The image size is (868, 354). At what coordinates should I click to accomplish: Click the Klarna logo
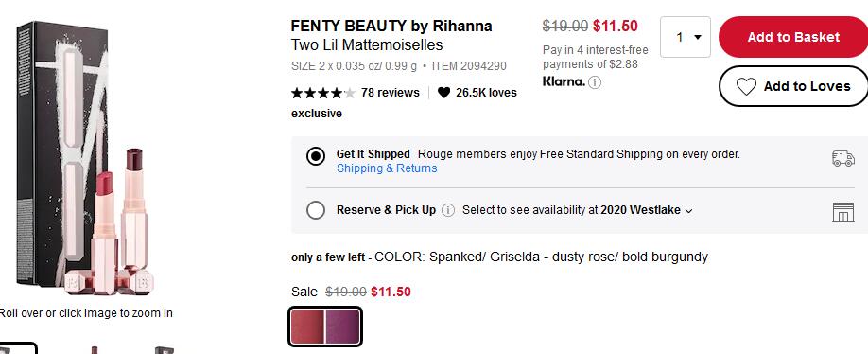[564, 82]
